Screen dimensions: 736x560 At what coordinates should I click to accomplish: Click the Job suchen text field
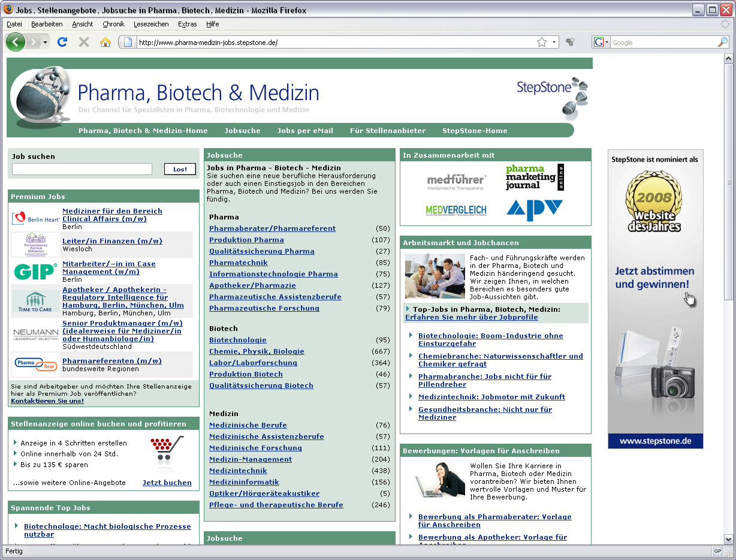82,169
